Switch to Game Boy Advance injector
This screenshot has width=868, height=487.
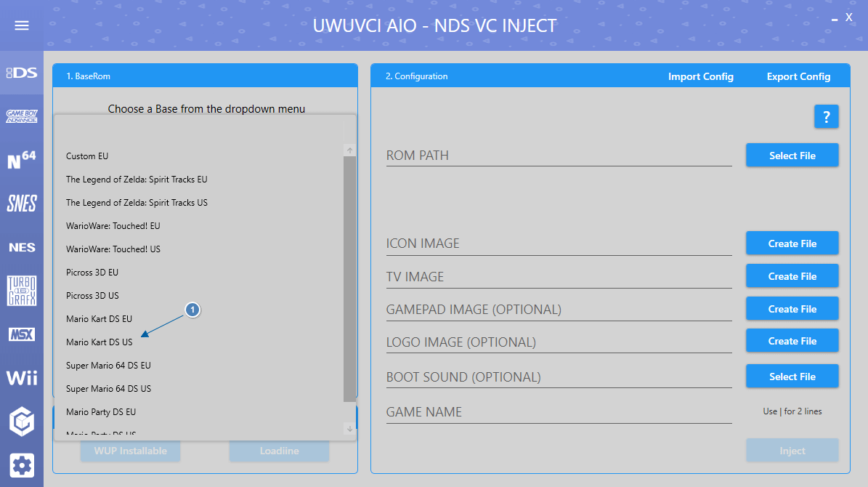point(22,116)
